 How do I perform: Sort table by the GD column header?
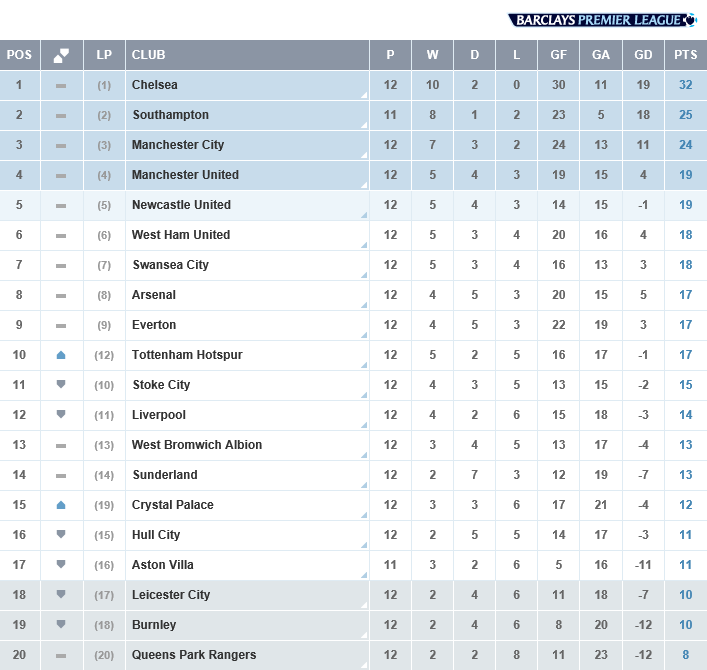click(643, 55)
